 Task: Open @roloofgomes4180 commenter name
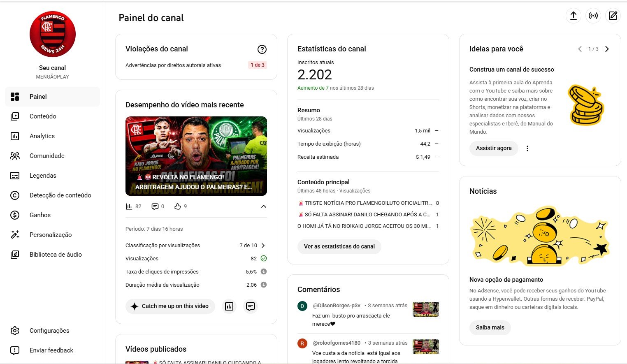337,343
